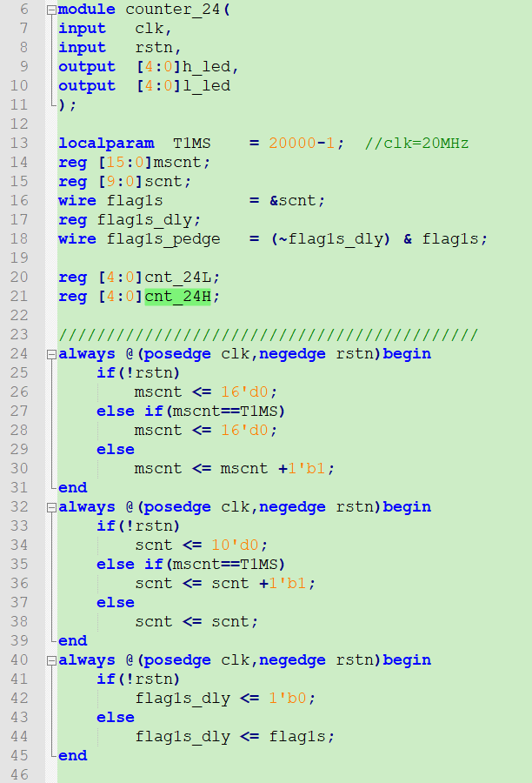Click the slash comment divider line
The image size is (532, 783).
pyautogui.click(x=268, y=335)
